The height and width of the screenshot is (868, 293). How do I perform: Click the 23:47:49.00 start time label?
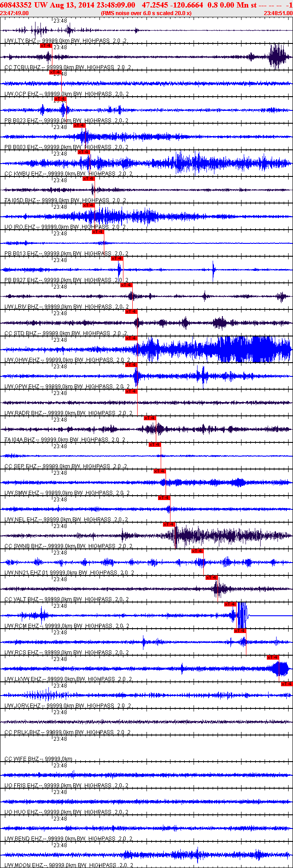(14, 13)
